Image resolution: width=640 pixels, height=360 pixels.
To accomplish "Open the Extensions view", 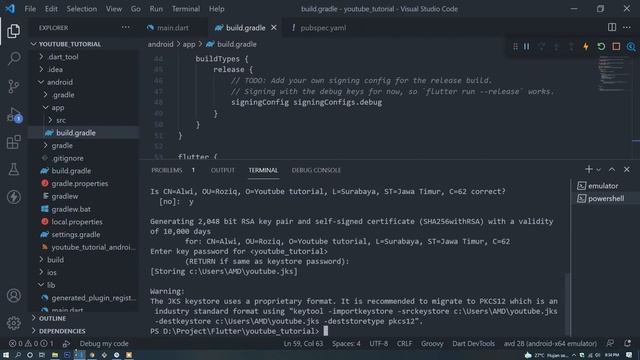I will pos(13,142).
